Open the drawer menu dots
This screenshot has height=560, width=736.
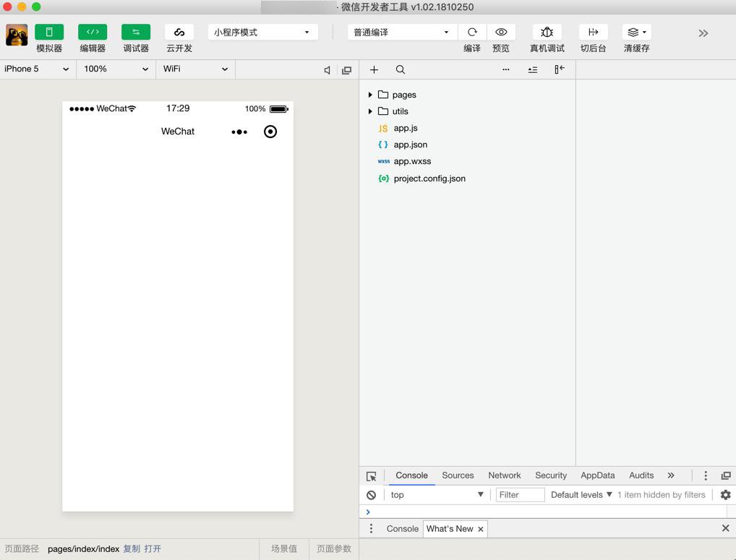(x=372, y=529)
